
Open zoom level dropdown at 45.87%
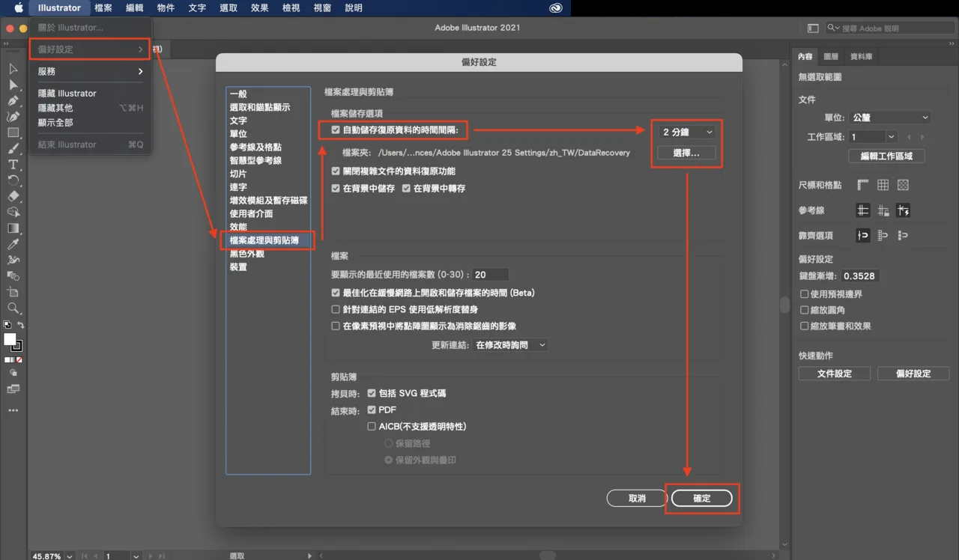click(x=70, y=556)
